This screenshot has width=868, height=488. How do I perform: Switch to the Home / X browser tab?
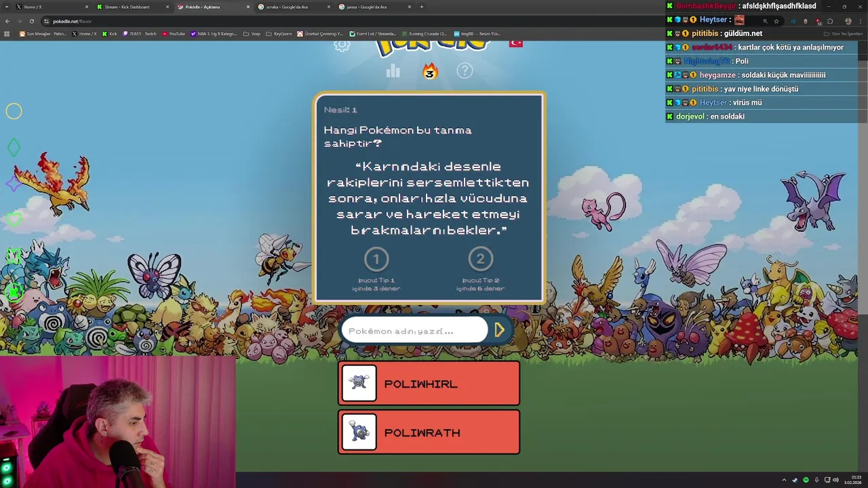point(52,7)
